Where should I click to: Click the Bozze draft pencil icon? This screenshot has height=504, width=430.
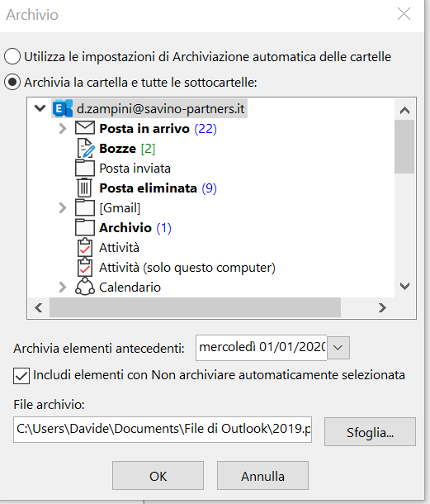[85, 148]
